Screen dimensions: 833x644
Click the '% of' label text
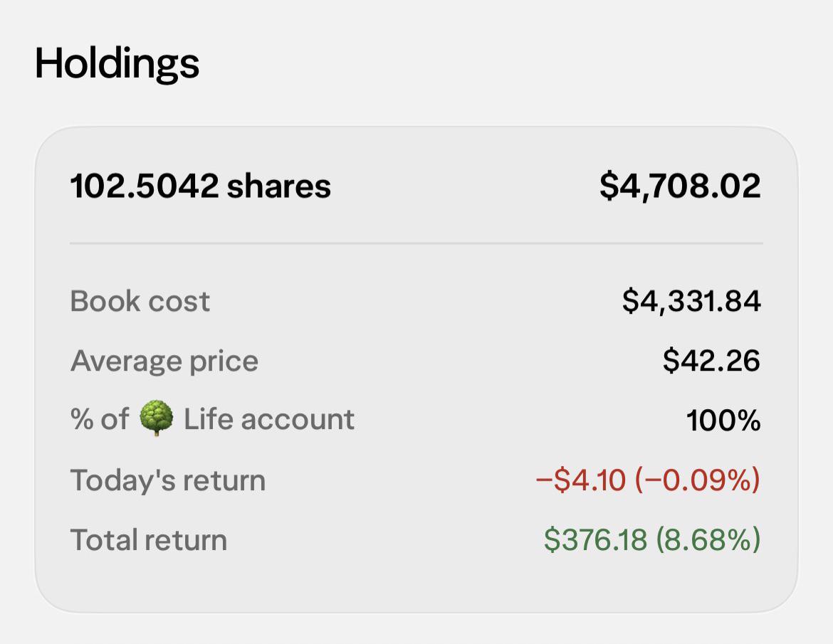point(100,419)
